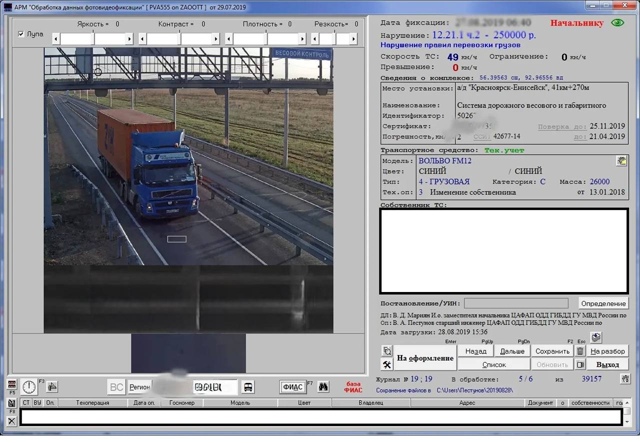Viewport: 640px width, 443px height.
Task: Click the F5 stacked-lines icon at bottom left
Action: [x=12, y=385]
